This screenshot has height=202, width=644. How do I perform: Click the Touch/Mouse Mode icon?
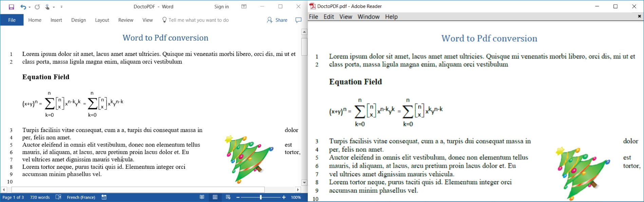48,7
